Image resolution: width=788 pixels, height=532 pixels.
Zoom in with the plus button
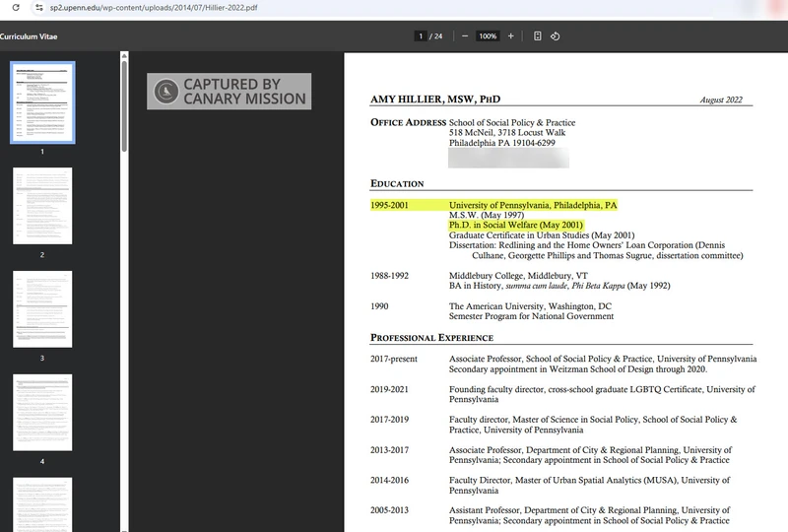point(510,36)
